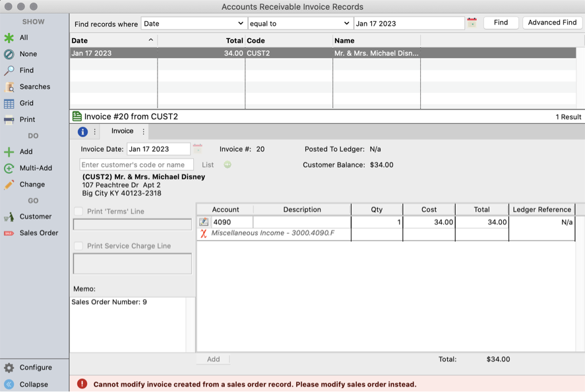
Task: Open Configure in the sidebar
Action: coord(9,368)
